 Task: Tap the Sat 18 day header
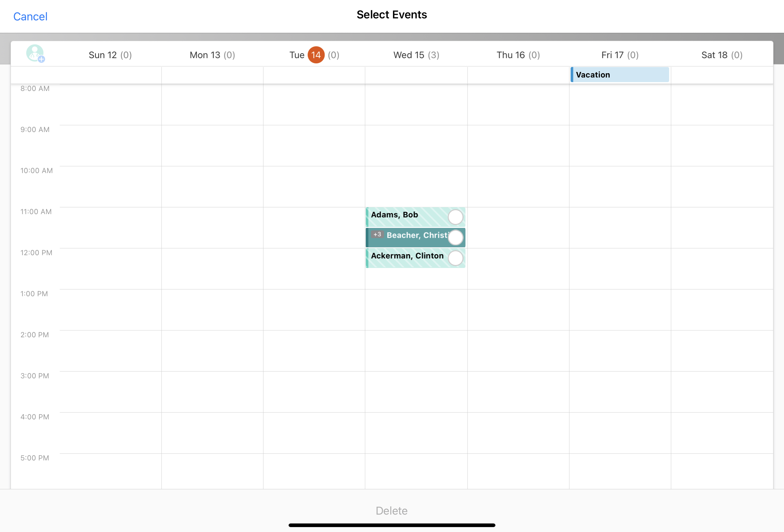click(x=722, y=55)
